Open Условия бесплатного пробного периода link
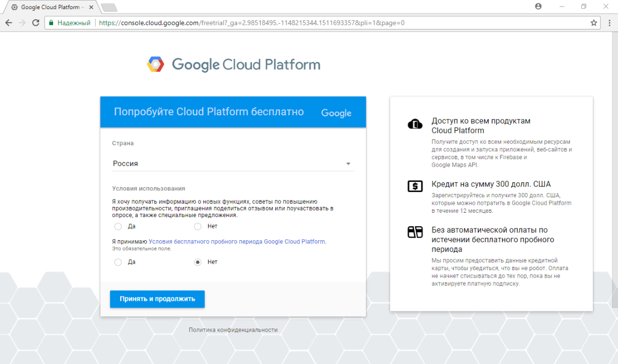This screenshot has width=618, height=364. click(x=237, y=241)
